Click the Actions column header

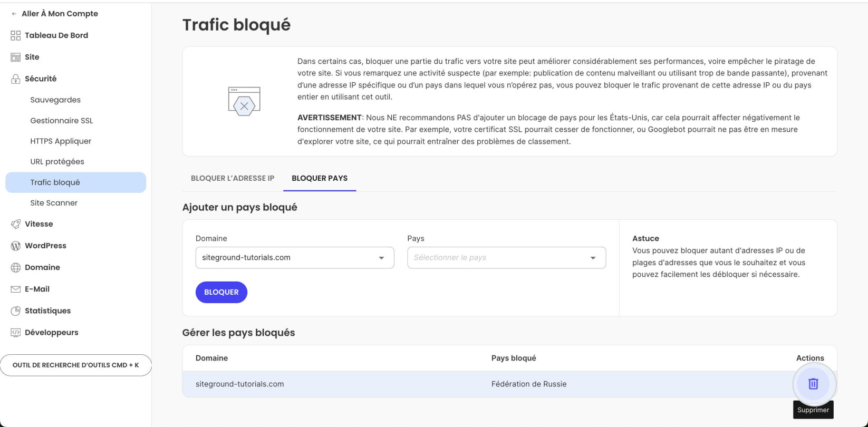tap(810, 358)
